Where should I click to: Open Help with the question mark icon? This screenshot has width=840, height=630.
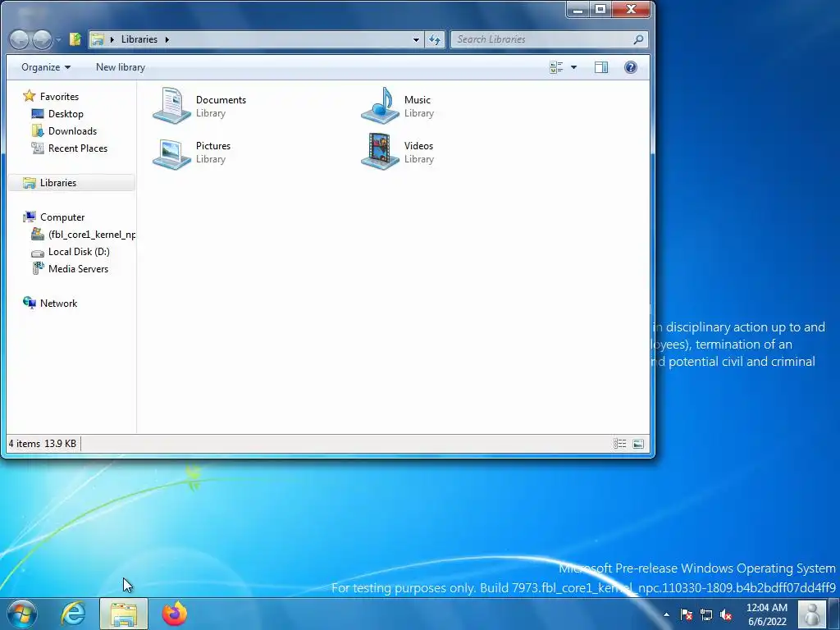click(x=631, y=67)
